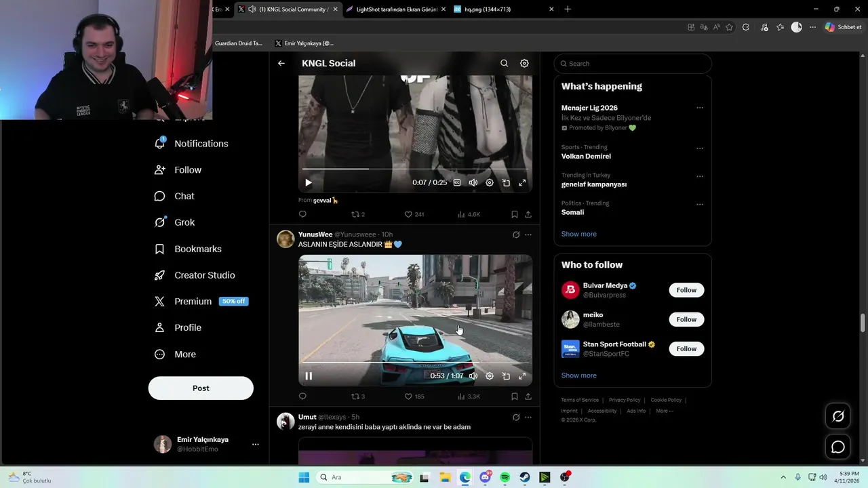Open Premium in the sidebar

[x=201, y=302]
